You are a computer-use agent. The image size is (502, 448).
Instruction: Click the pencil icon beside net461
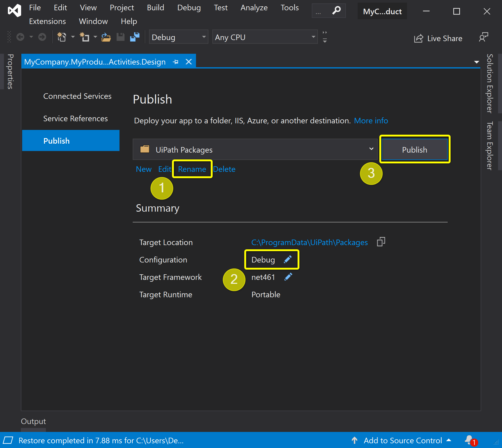click(x=288, y=277)
